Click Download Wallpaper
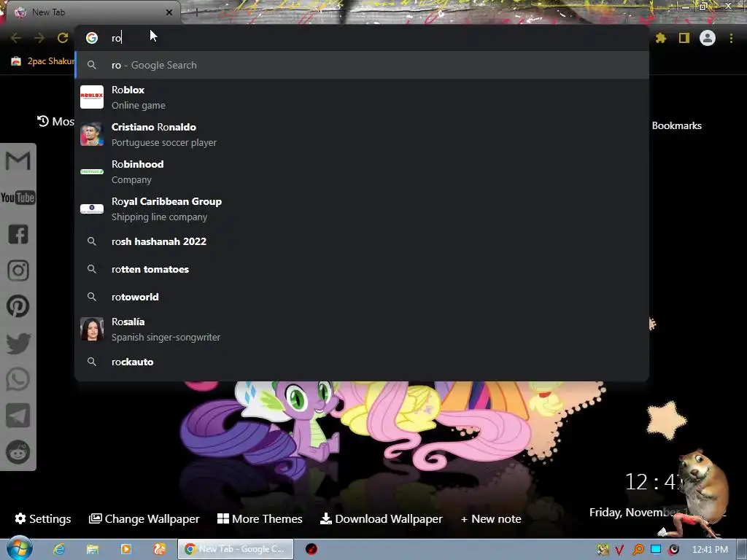The image size is (747, 560). [x=381, y=518]
